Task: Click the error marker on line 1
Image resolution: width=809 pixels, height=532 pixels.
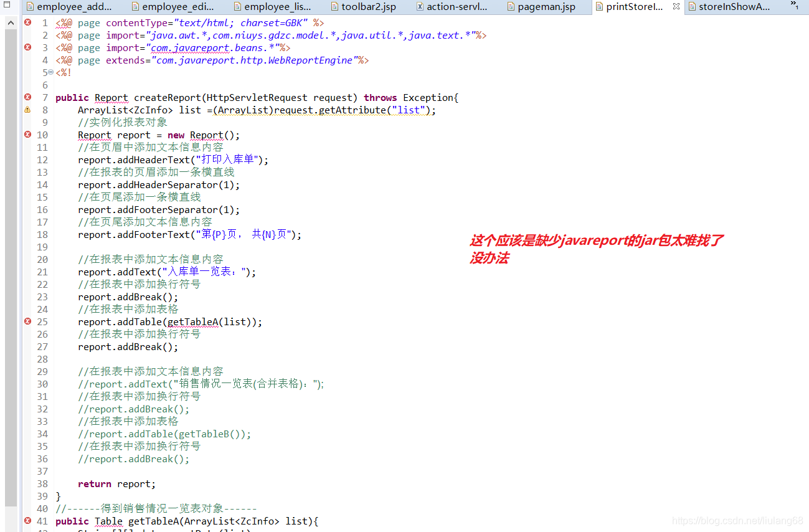Action: point(27,22)
